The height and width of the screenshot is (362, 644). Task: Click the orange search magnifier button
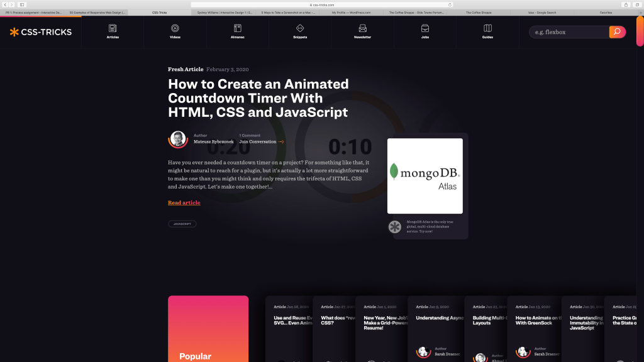(617, 32)
